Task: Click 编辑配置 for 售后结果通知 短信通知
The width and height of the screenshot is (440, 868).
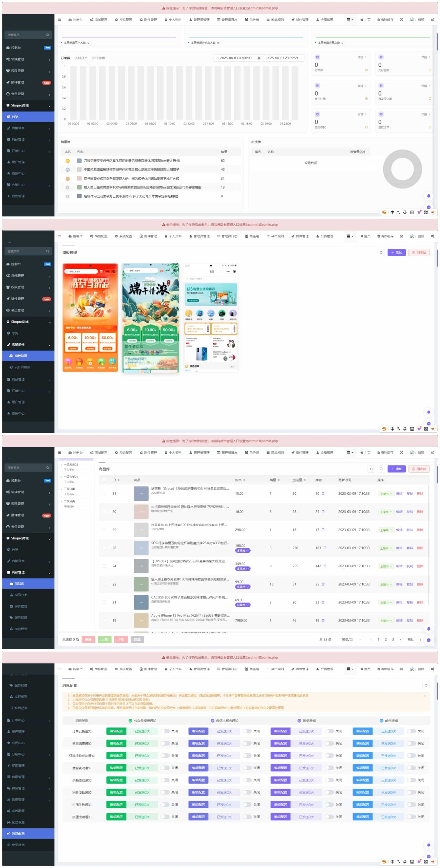Action: pos(280,743)
